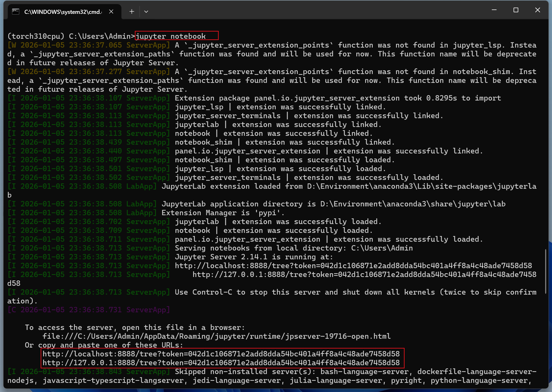Click the jpserver-19716-open.html file path
This screenshot has width=552, height=392.
coord(217,336)
